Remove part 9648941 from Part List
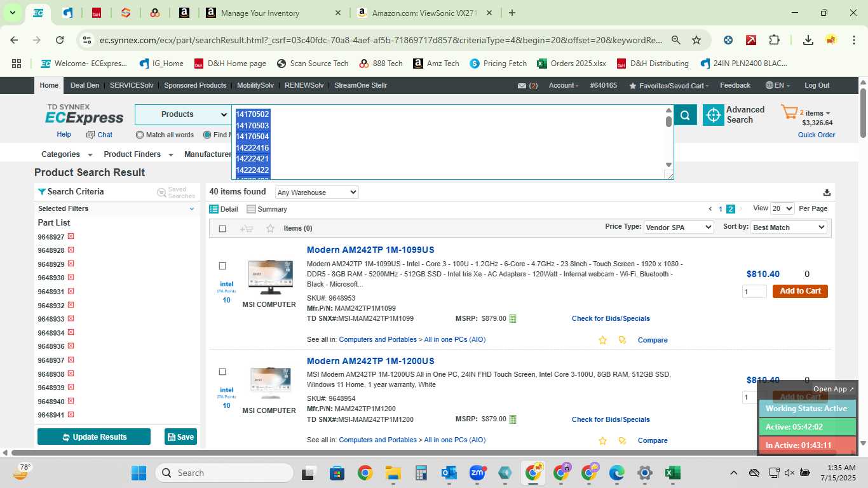This screenshot has height=488, width=868. tap(71, 415)
